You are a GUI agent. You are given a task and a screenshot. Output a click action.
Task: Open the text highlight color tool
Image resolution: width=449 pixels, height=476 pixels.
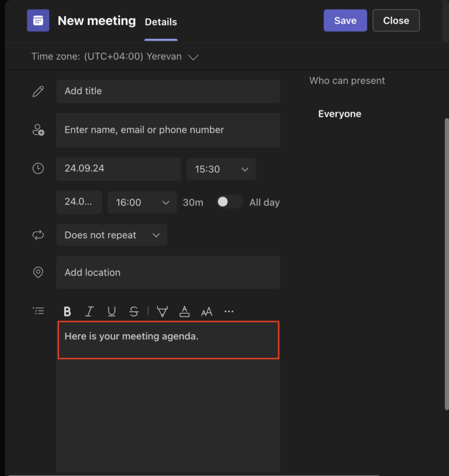coord(162,311)
